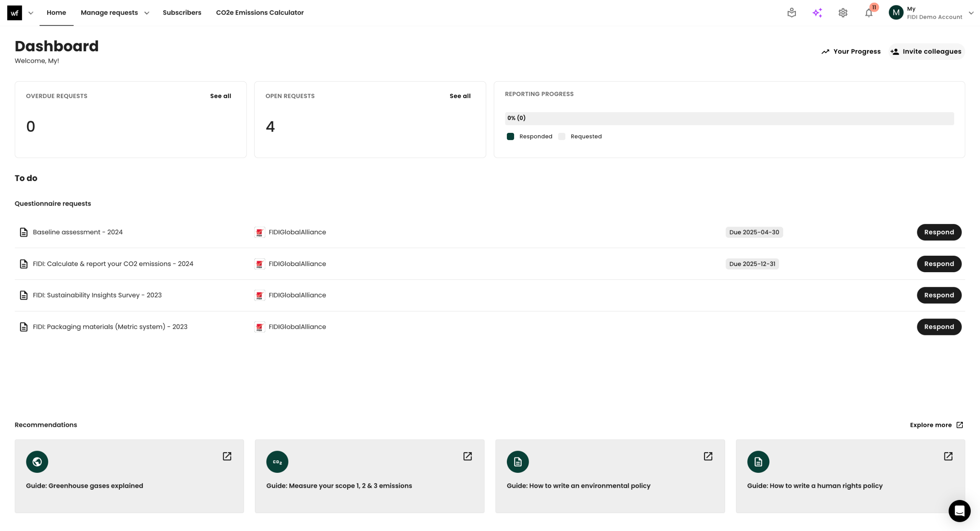
Task: Open the chat support bubble icon
Action: point(959,511)
